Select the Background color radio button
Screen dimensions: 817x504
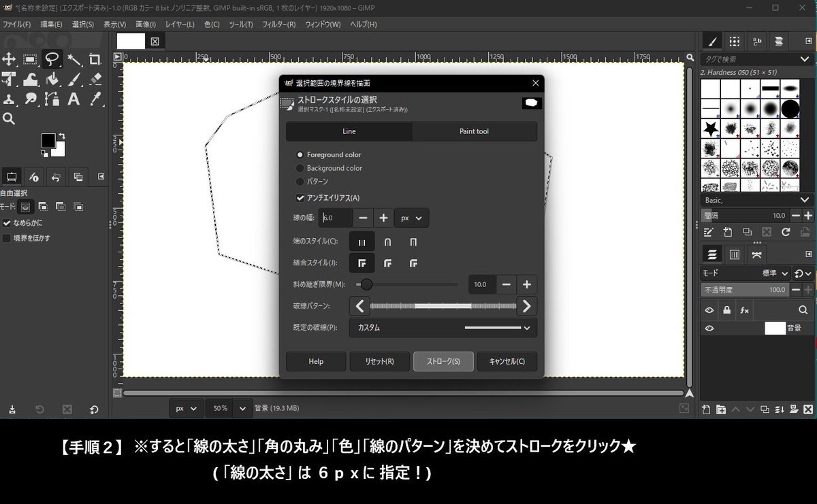click(x=300, y=168)
